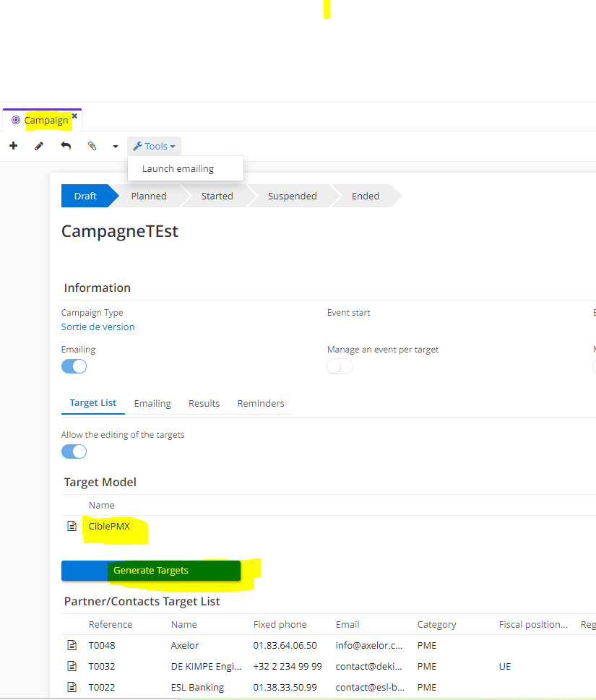Open the Tools dropdown menu
Viewport: 596px width, 700px height.
[154, 146]
